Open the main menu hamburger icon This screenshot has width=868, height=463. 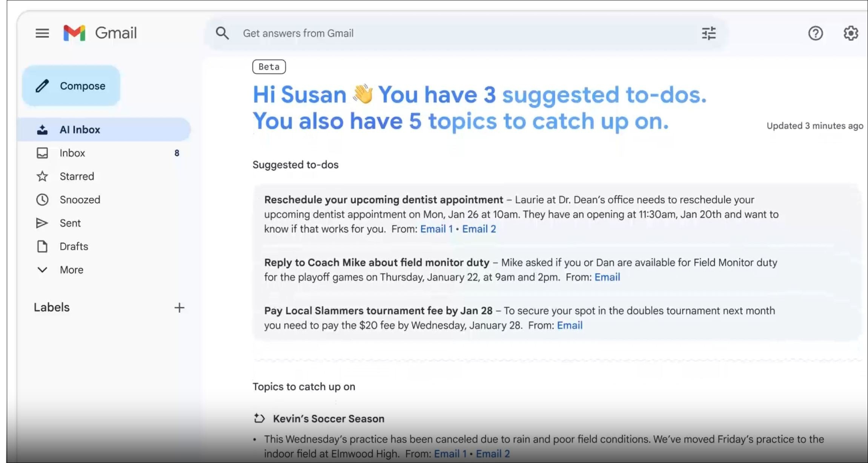click(x=42, y=33)
